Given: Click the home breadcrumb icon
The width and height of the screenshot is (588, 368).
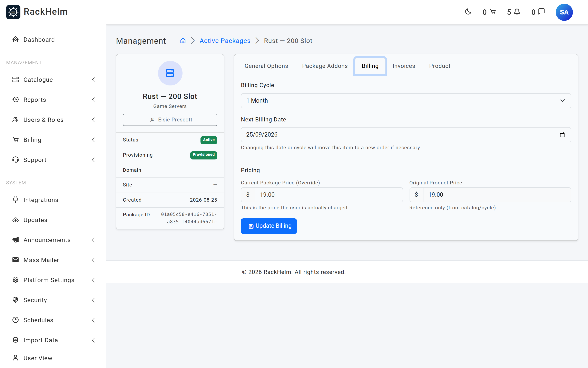Looking at the screenshot, I should coord(183,41).
